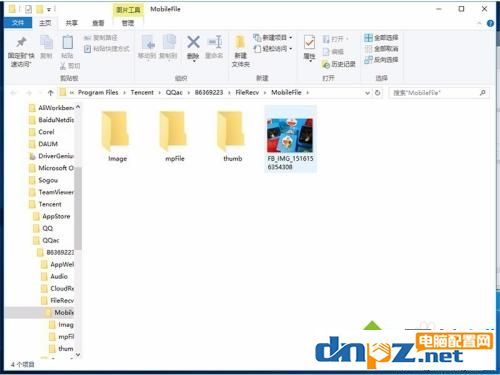Screen dimensions: 500x375
Task: Click Invert selection in ribbon
Action: pyautogui.click(x=381, y=60)
